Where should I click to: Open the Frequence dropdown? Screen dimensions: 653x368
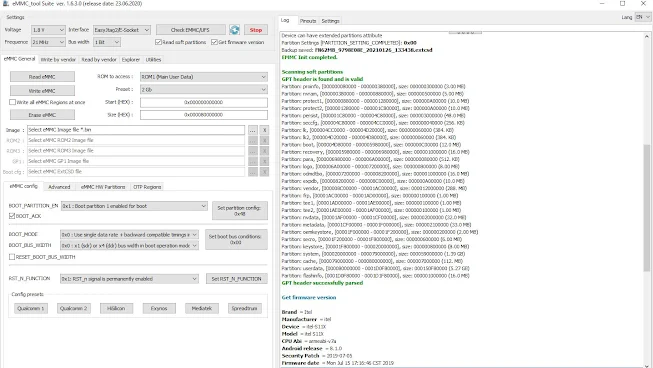point(48,42)
